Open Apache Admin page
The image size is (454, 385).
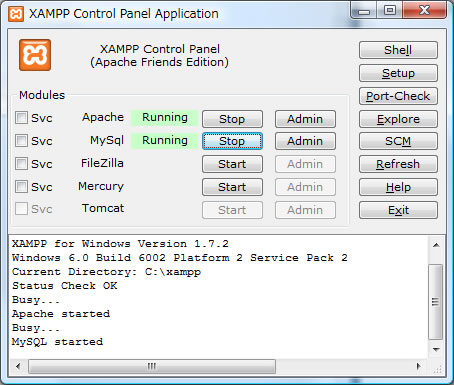(x=305, y=119)
